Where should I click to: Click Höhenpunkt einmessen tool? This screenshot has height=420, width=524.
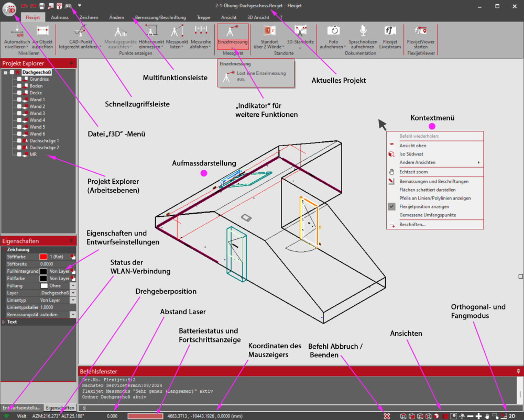tap(151, 37)
